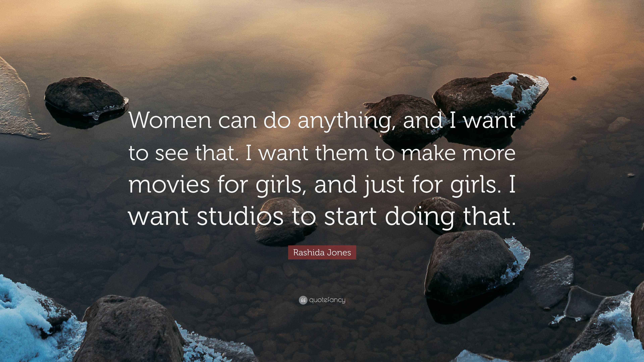Open the quotefancy watermark text link

[x=327, y=300]
